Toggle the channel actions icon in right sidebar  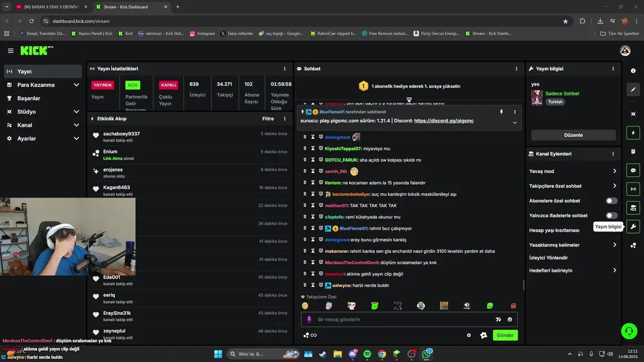click(x=633, y=208)
